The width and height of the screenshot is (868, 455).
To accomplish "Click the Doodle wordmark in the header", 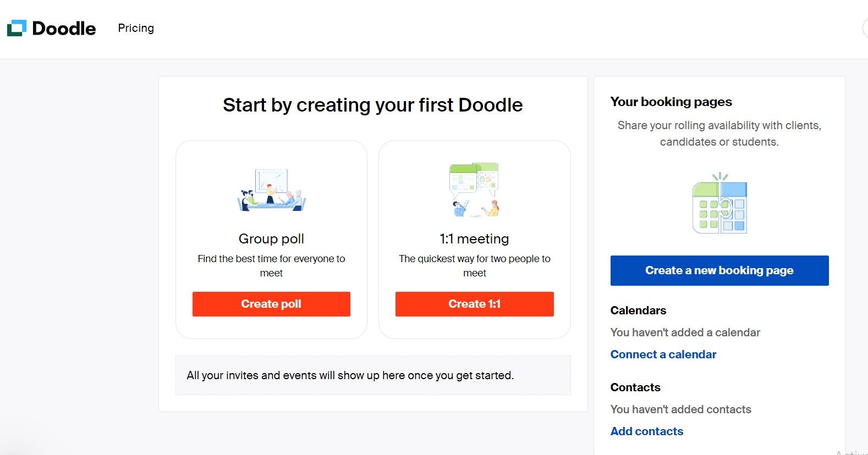I will point(64,29).
